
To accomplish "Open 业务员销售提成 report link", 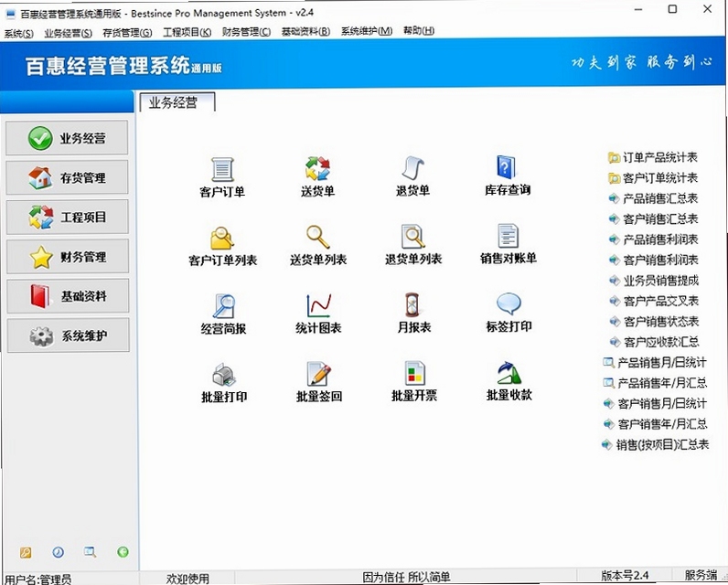I will click(x=653, y=281).
